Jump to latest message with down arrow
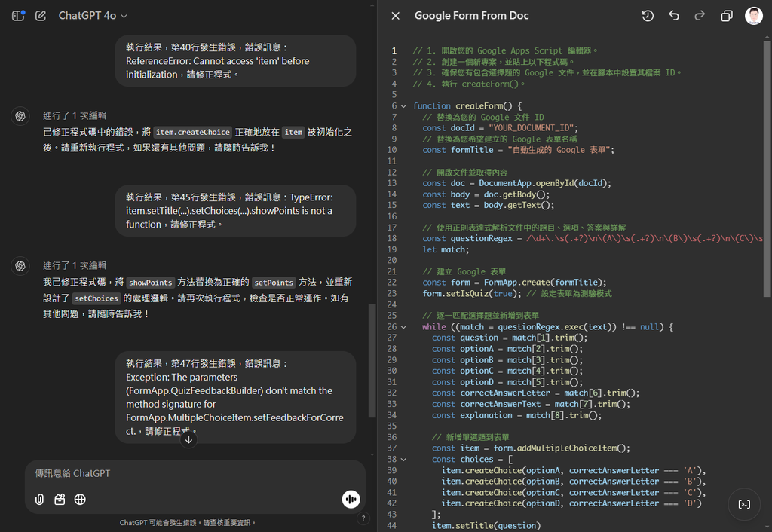This screenshot has width=772, height=532. point(188,439)
